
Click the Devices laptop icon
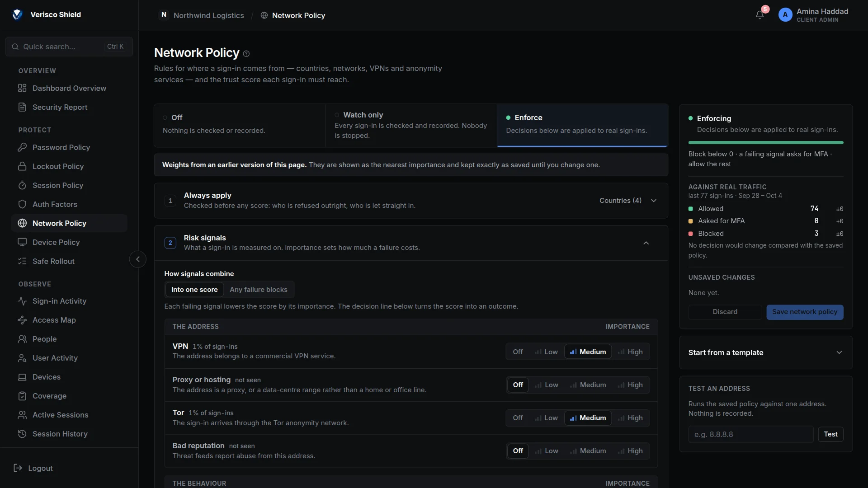click(22, 377)
